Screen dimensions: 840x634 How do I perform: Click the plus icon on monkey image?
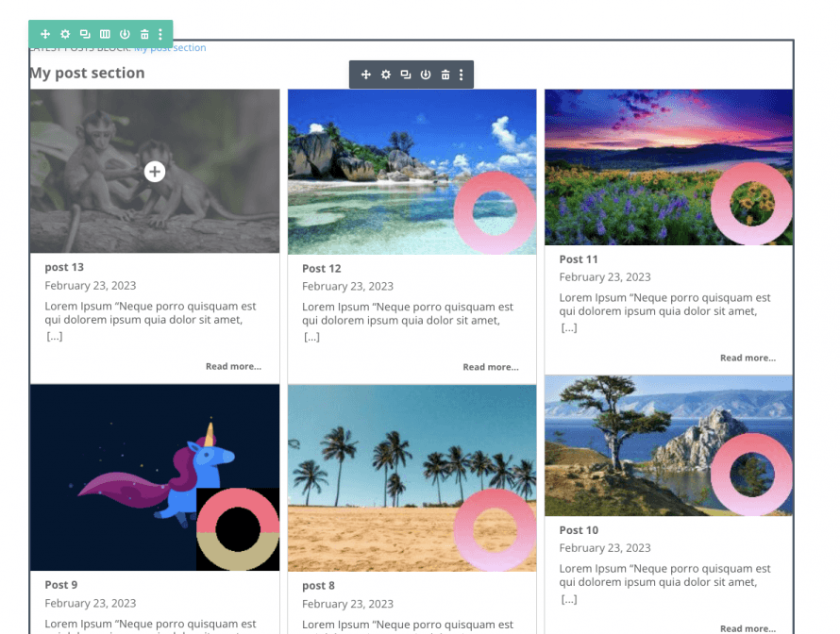[x=155, y=172]
